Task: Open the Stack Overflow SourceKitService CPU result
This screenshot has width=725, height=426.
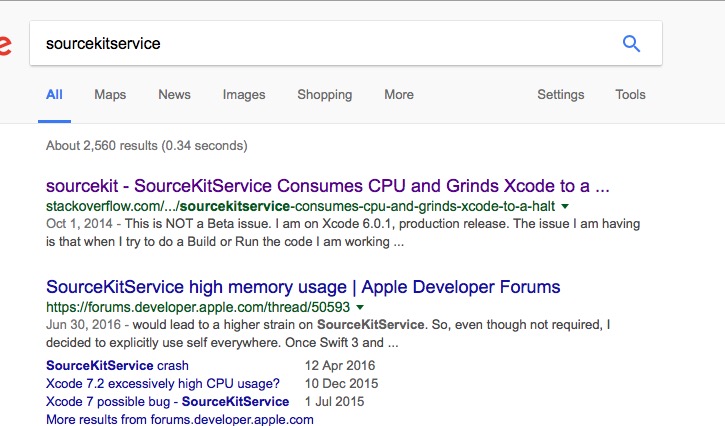Action: pos(327,186)
